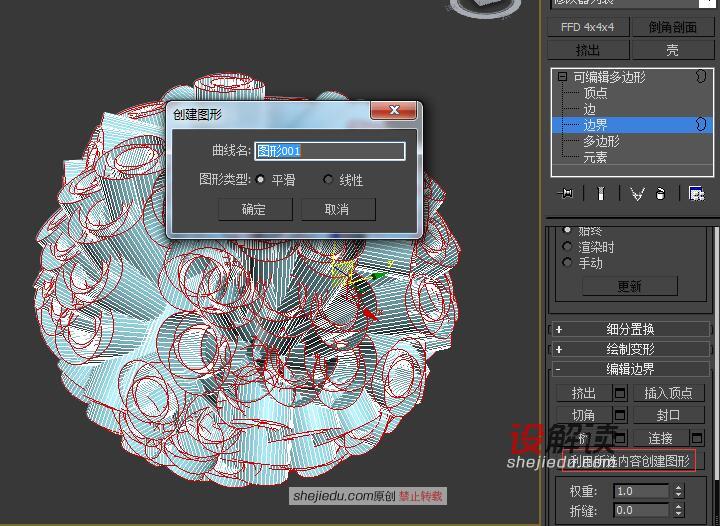Close the 创建图形 dialog
The image size is (720, 526).
point(394,110)
